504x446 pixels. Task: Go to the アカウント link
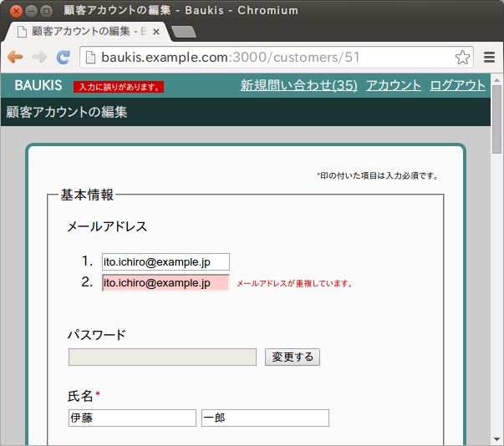[393, 85]
